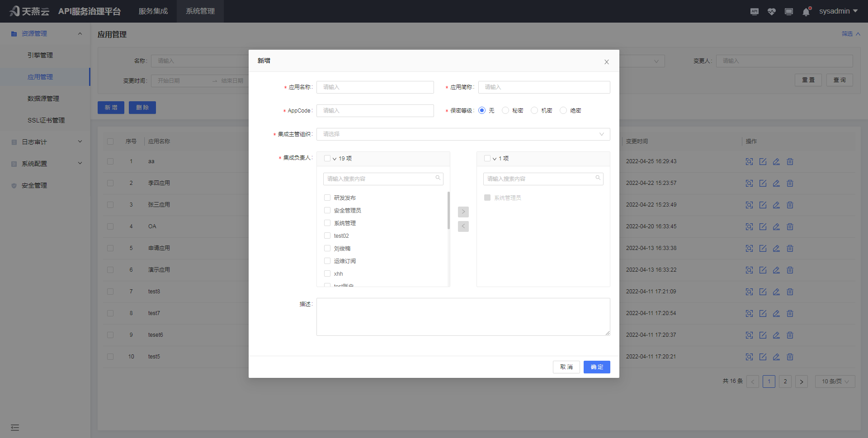Click the move-right transfer arrow button
This screenshot has width=868, height=438.
(463, 212)
